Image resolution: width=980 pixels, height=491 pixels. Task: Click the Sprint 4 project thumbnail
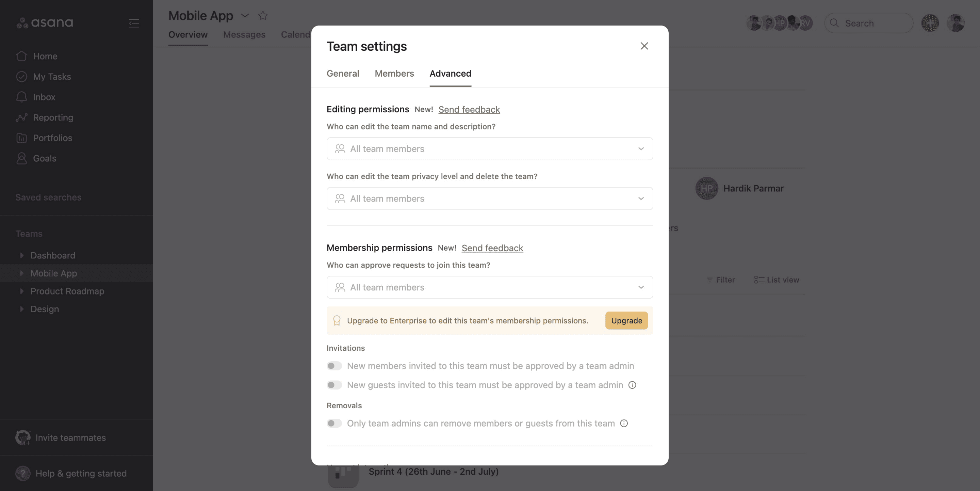tap(343, 477)
